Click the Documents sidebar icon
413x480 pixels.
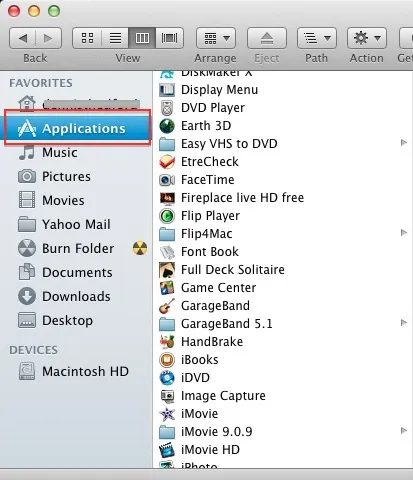click(27, 272)
